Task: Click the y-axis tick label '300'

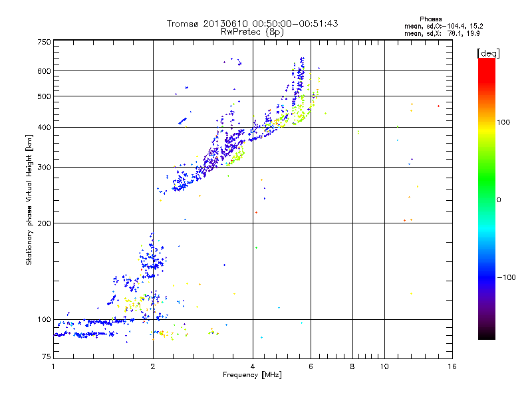Action: 45,168
